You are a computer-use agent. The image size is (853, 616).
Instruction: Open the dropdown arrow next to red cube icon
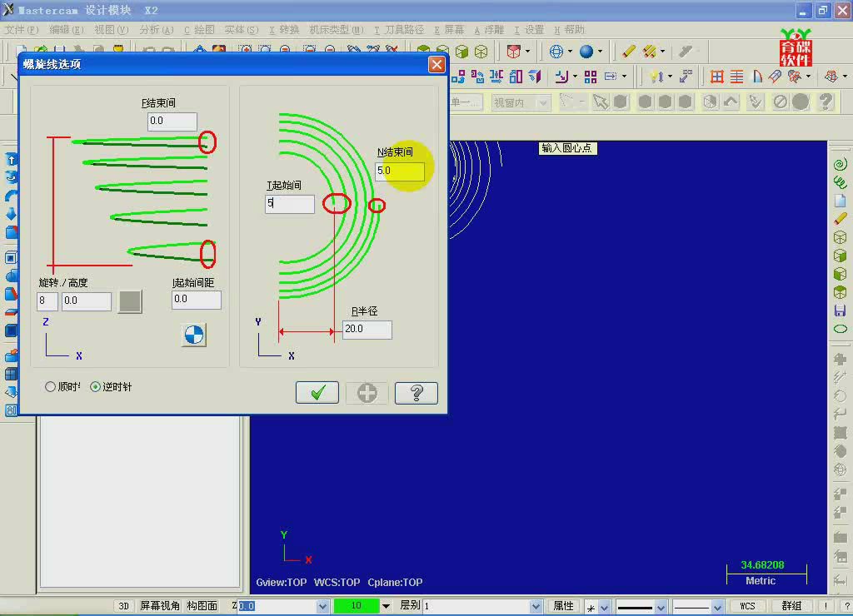click(x=527, y=52)
